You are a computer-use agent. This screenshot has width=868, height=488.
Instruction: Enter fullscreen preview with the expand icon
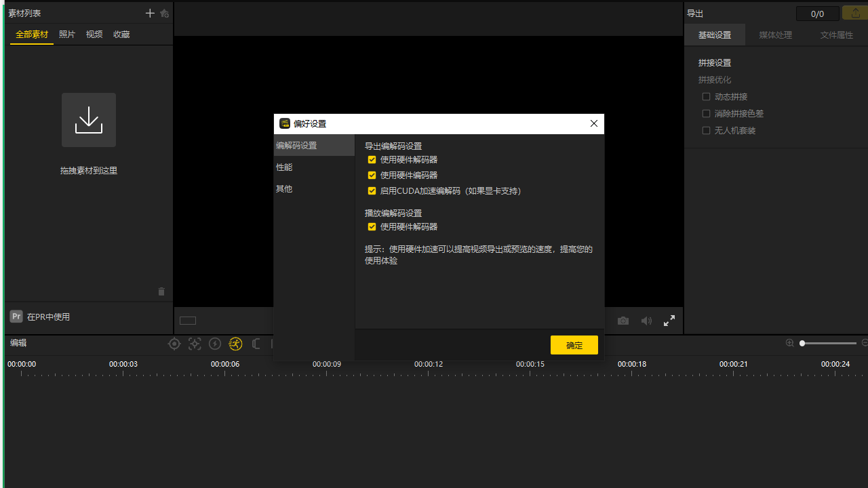click(x=669, y=321)
